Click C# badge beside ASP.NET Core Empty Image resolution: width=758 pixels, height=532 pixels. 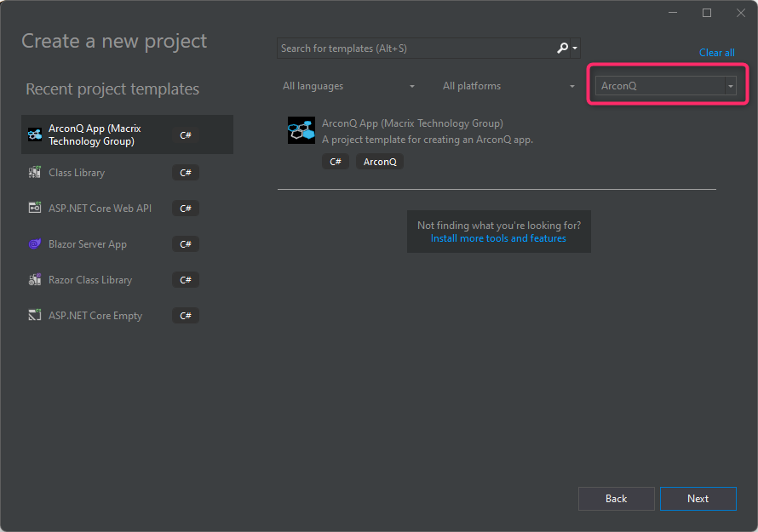(186, 316)
